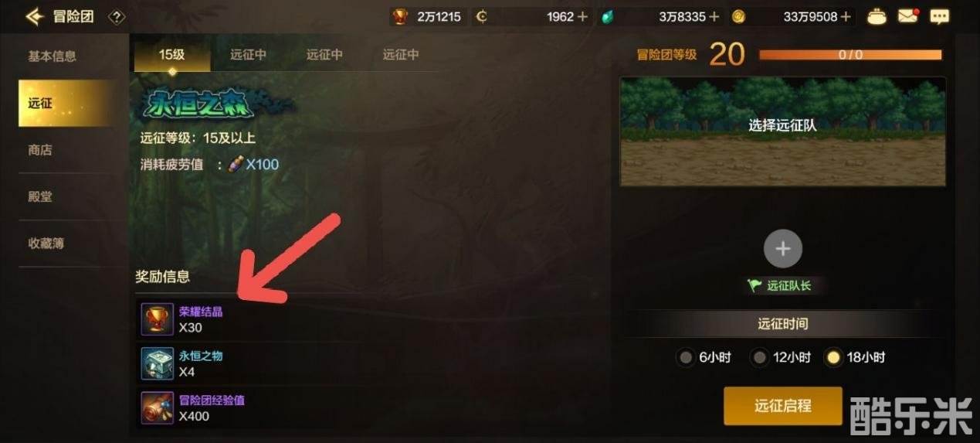Image resolution: width=980 pixels, height=443 pixels.
Task: Tap the plus next to 1962 coins
Action: 582,16
